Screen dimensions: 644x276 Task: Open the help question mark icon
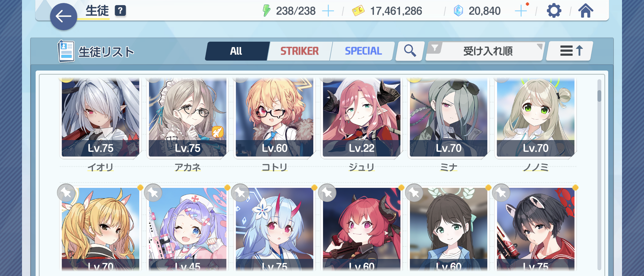[120, 11]
